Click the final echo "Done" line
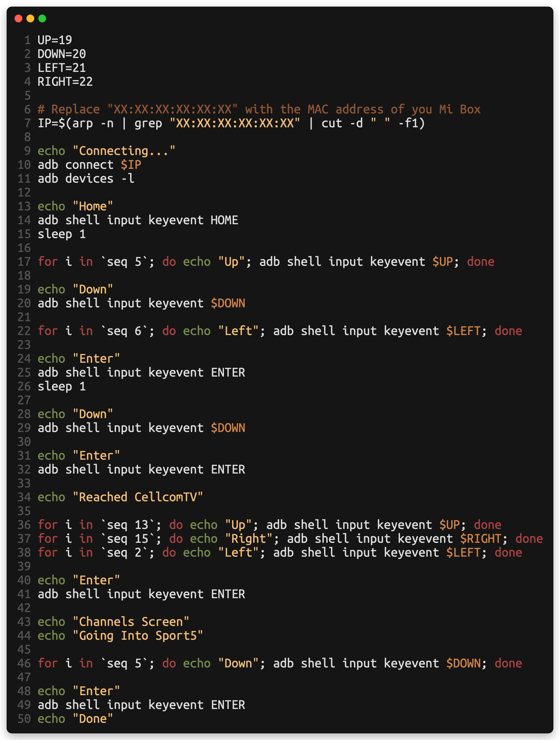 [x=75, y=719]
